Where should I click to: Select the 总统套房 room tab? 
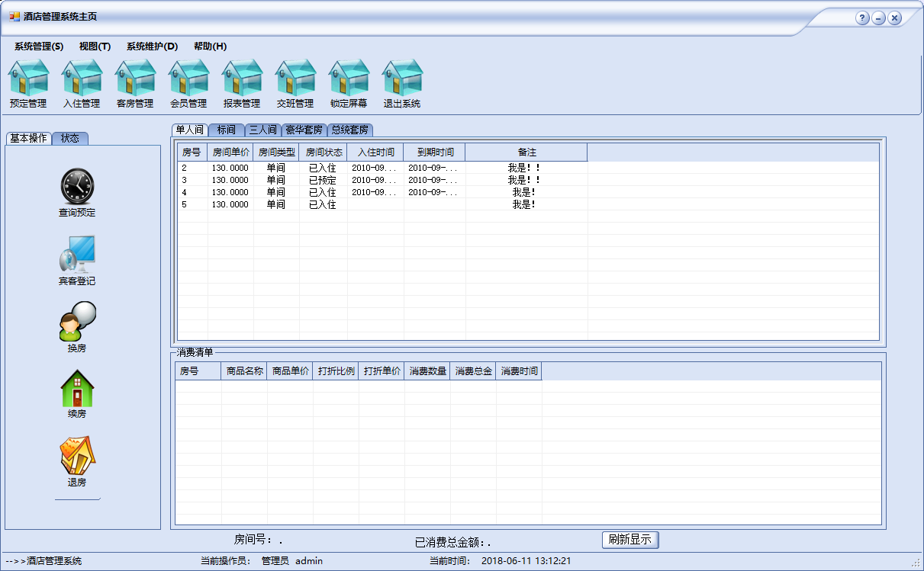350,130
